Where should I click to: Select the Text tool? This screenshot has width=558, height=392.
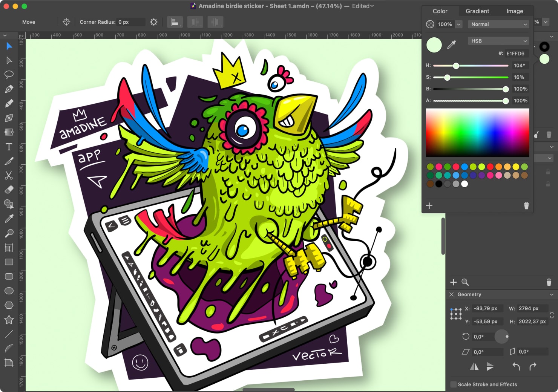(9, 147)
